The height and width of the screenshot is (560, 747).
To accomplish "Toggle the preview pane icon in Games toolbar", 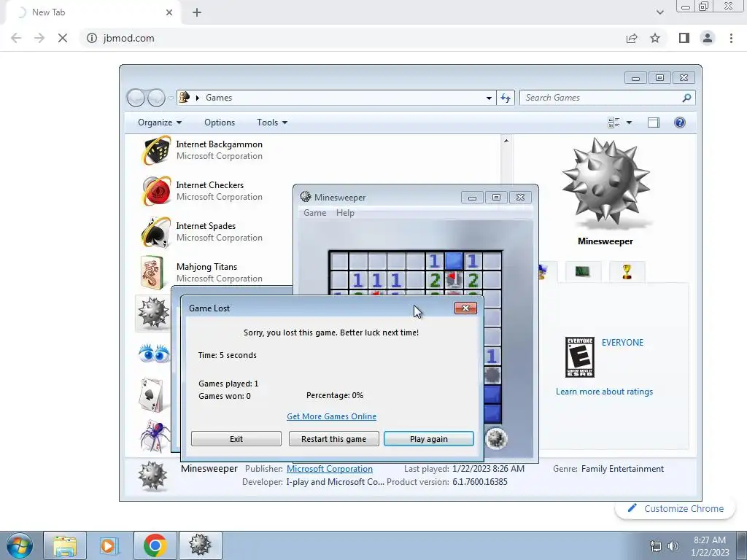I will pos(654,122).
